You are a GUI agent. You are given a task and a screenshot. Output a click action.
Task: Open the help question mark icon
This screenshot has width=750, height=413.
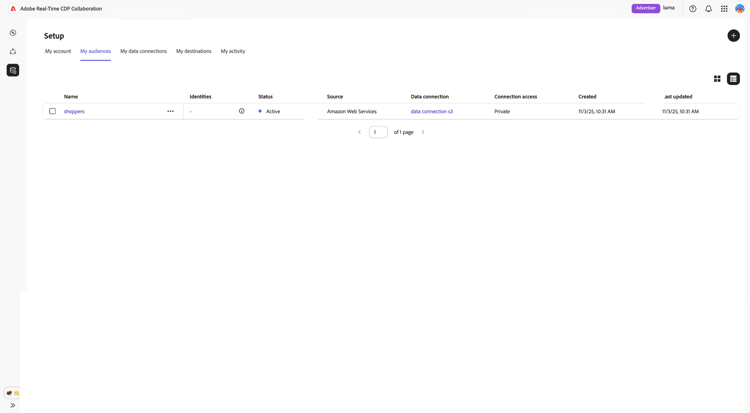pyautogui.click(x=693, y=9)
